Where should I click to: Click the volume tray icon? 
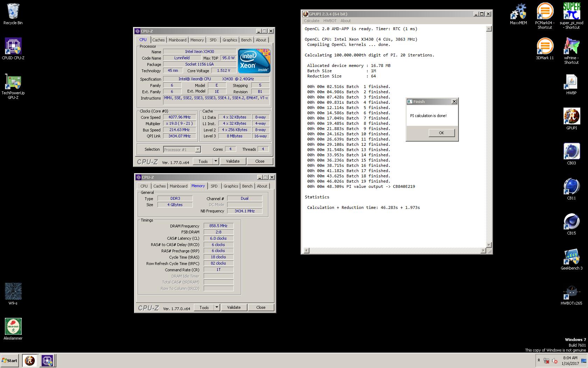[555, 361]
